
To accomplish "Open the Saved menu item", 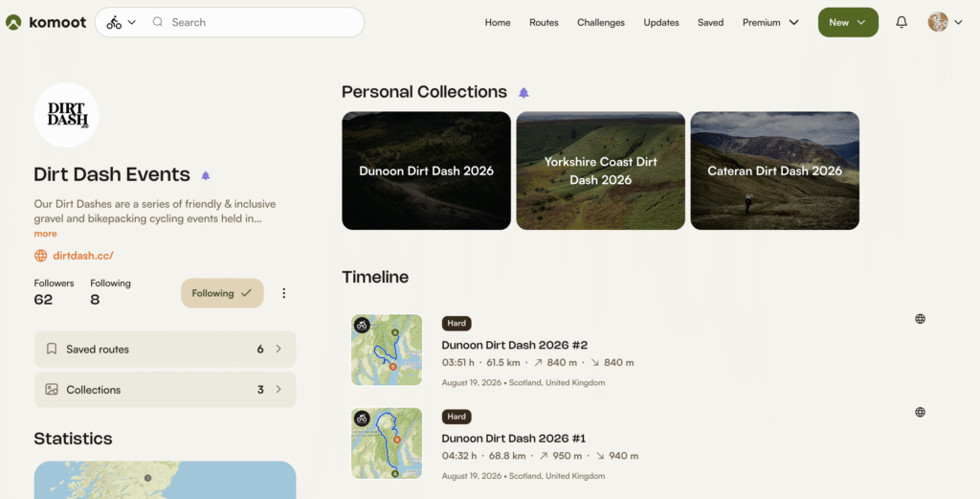I will point(711,23).
